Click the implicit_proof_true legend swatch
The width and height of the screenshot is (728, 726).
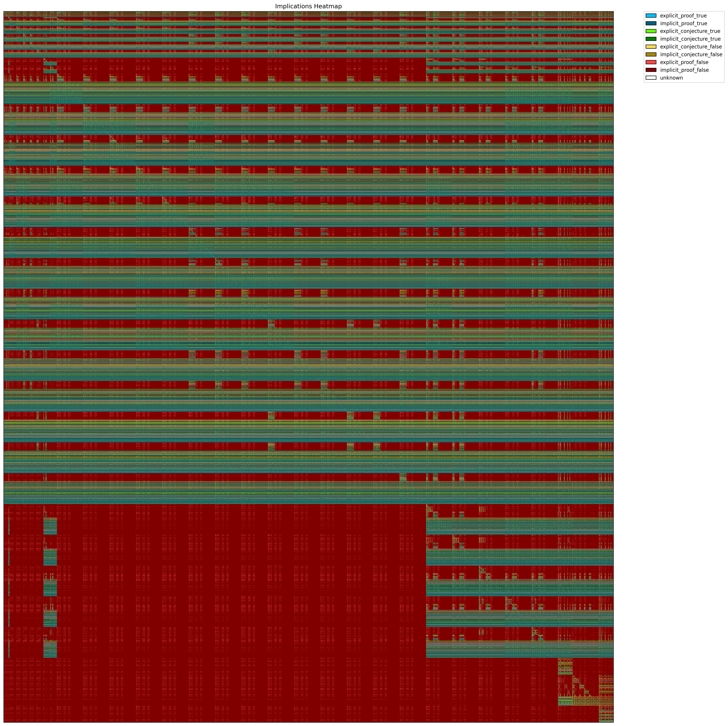pos(651,23)
